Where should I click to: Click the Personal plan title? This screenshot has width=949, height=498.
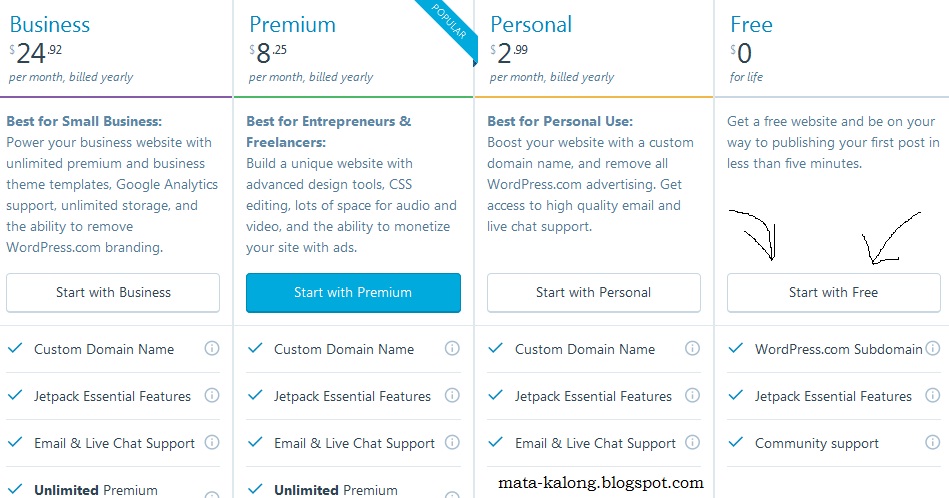click(x=531, y=25)
